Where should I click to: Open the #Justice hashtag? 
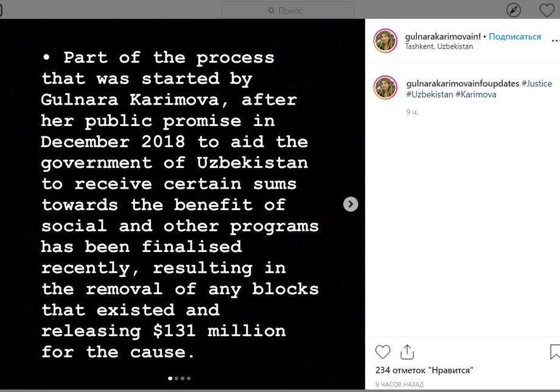pos(536,83)
